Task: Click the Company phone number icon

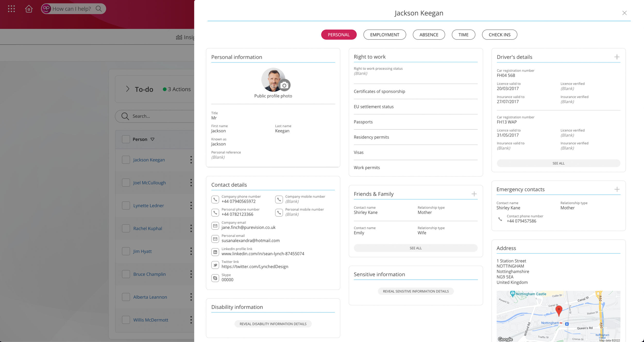Action: tap(215, 199)
